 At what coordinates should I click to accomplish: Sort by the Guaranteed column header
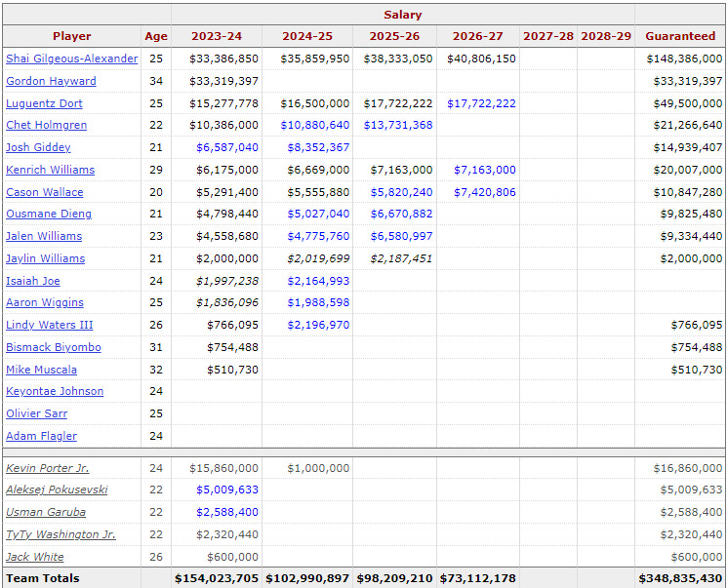[x=680, y=36]
